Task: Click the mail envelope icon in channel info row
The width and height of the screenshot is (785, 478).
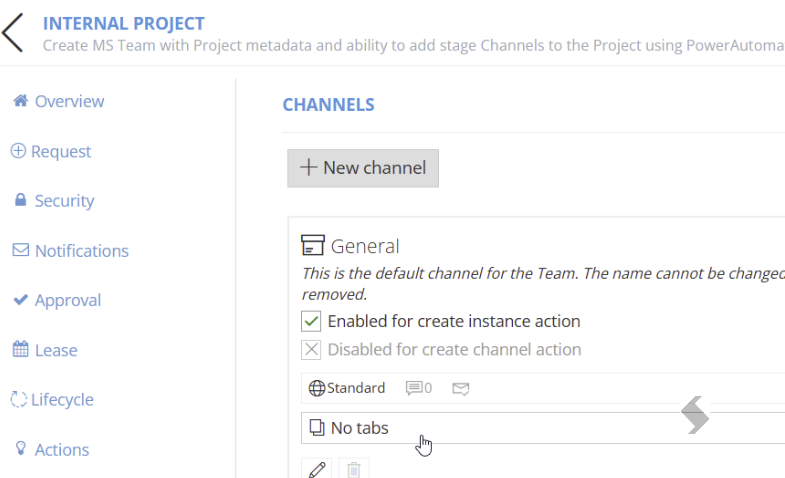Action: tap(461, 388)
